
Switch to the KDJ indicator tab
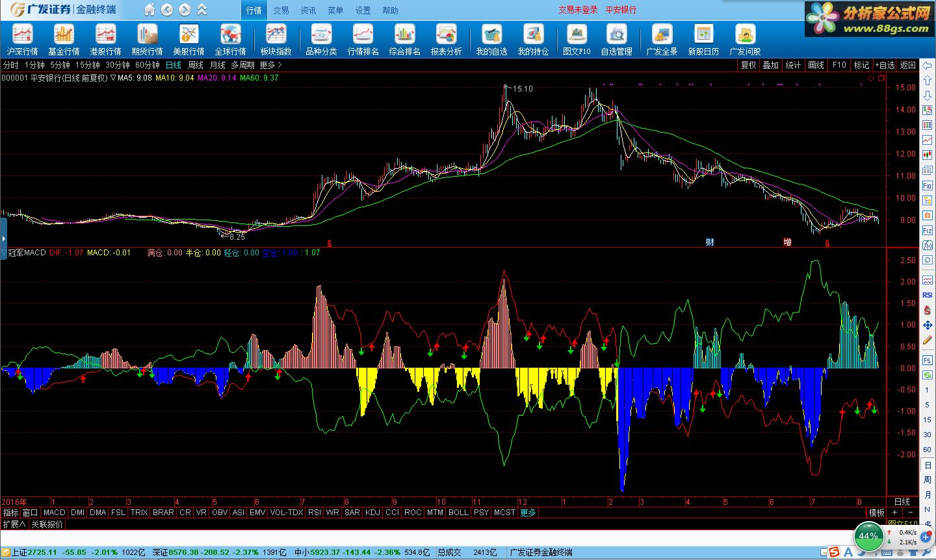[372, 513]
